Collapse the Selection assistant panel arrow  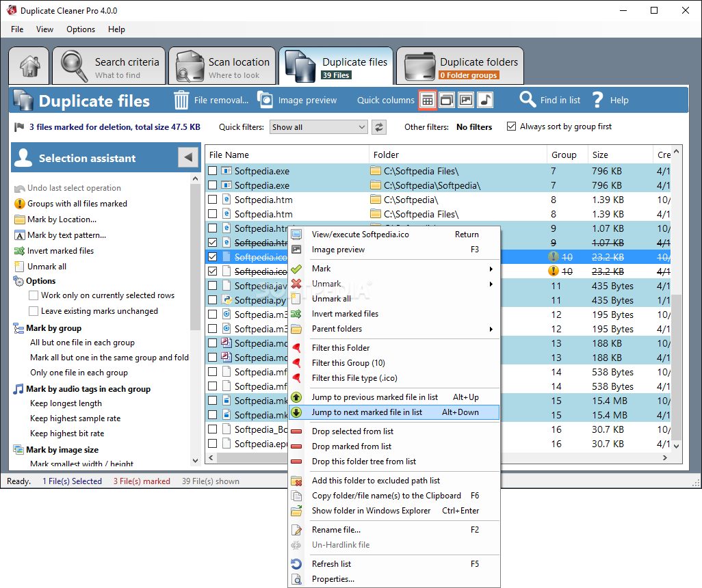click(x=188, y=157)
